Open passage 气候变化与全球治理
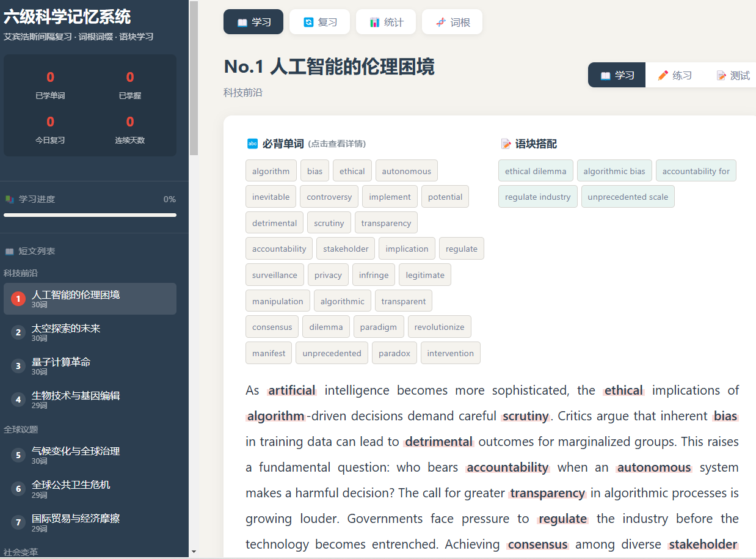 pos(90,455)
